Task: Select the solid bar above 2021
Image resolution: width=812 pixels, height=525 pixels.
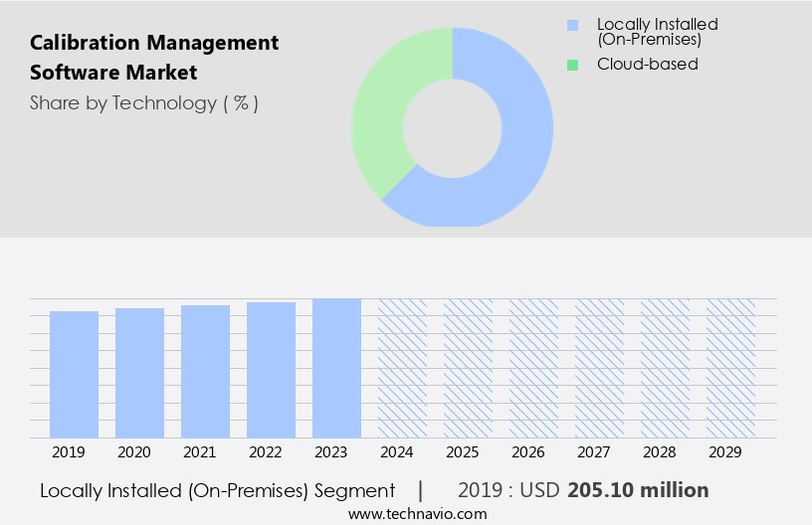Action: tap(205, 371)
